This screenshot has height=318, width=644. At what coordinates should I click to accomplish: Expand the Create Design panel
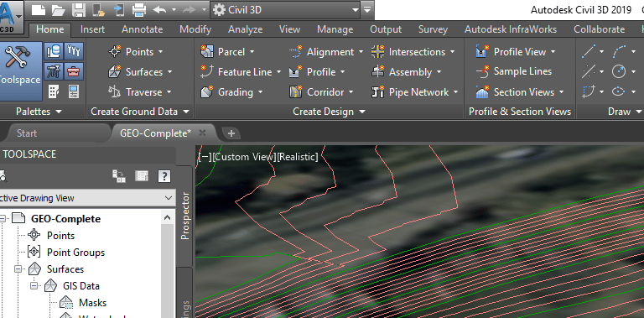pyautogui.click(x=329, y=112)
